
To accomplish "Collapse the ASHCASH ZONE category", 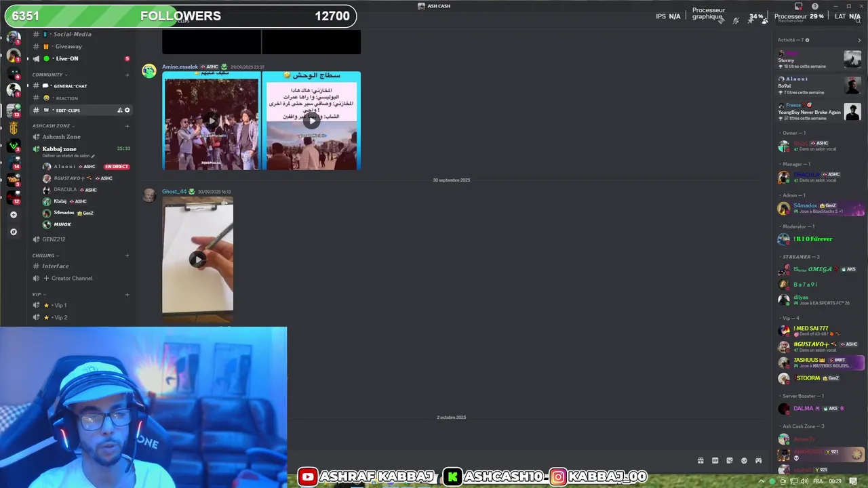I will pos(53,125).
